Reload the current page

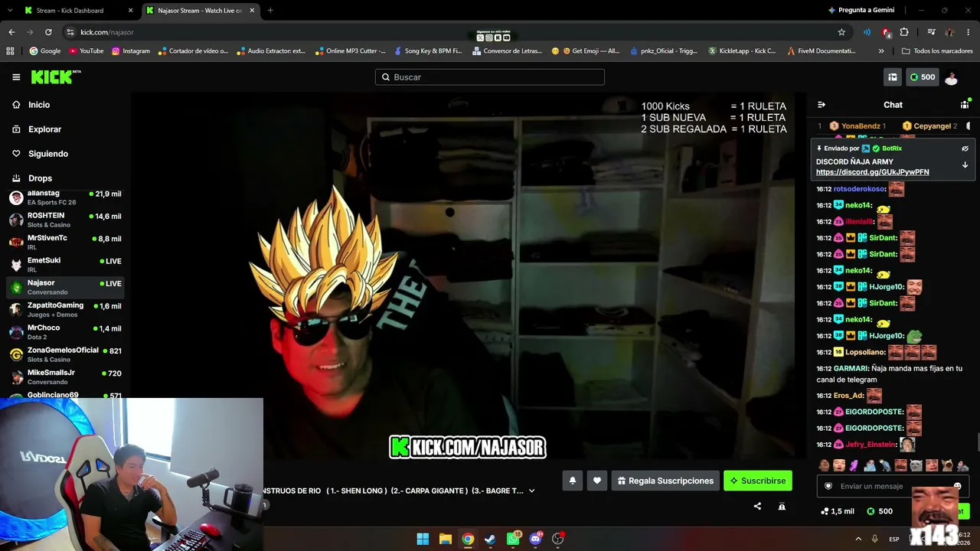pos(48,32)
